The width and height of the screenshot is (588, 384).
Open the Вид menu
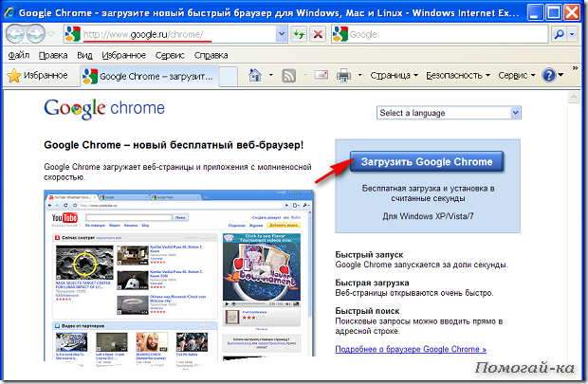(x=84, y=55)
